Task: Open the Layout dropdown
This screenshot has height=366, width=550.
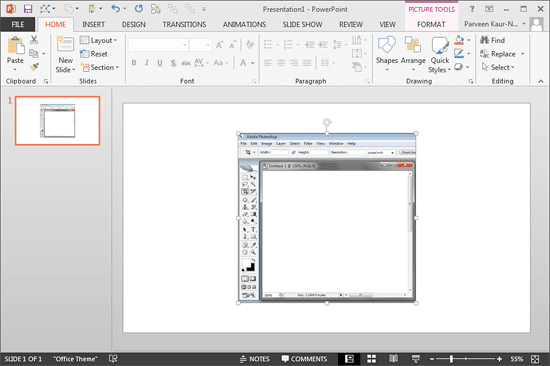Action: pyautogui.click(x=99, y=40)
